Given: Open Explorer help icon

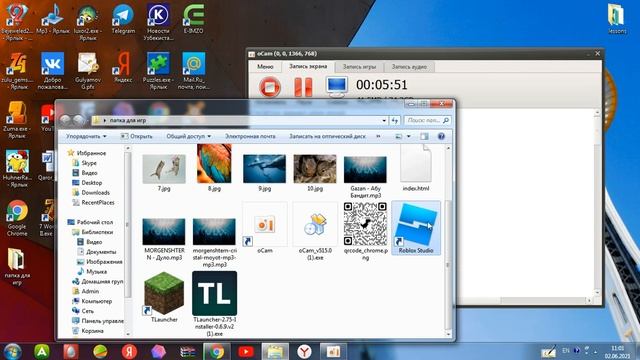Looking at the screenshot, I should click(x=441, y=136).
